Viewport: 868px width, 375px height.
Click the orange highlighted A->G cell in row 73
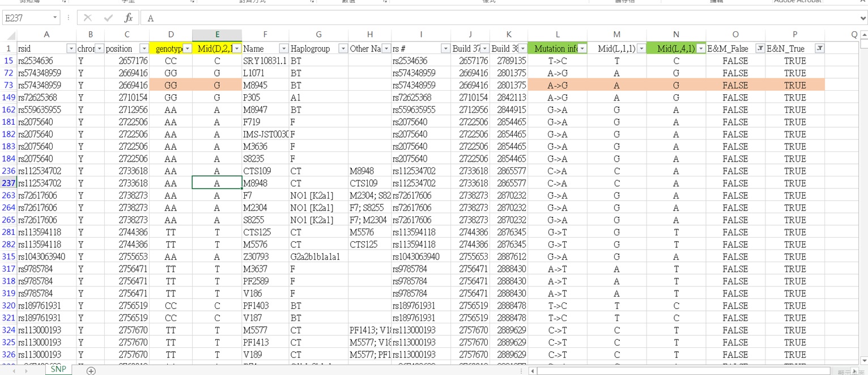coord(558,85)
